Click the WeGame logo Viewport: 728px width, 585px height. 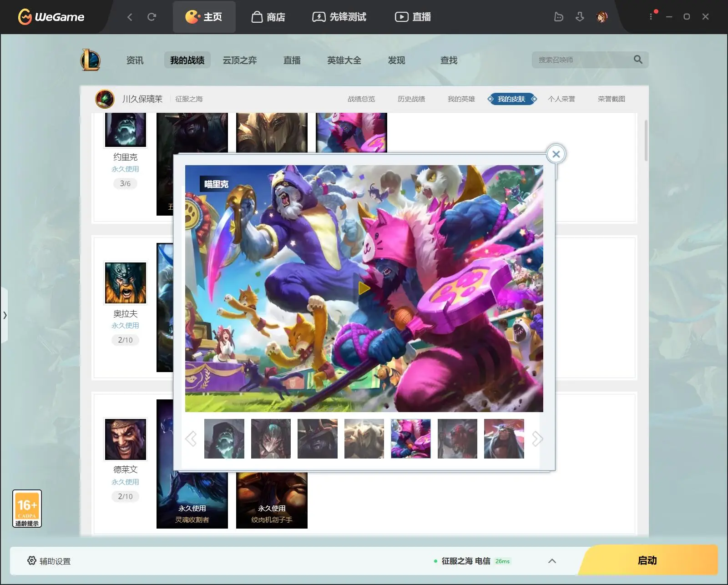51,17
